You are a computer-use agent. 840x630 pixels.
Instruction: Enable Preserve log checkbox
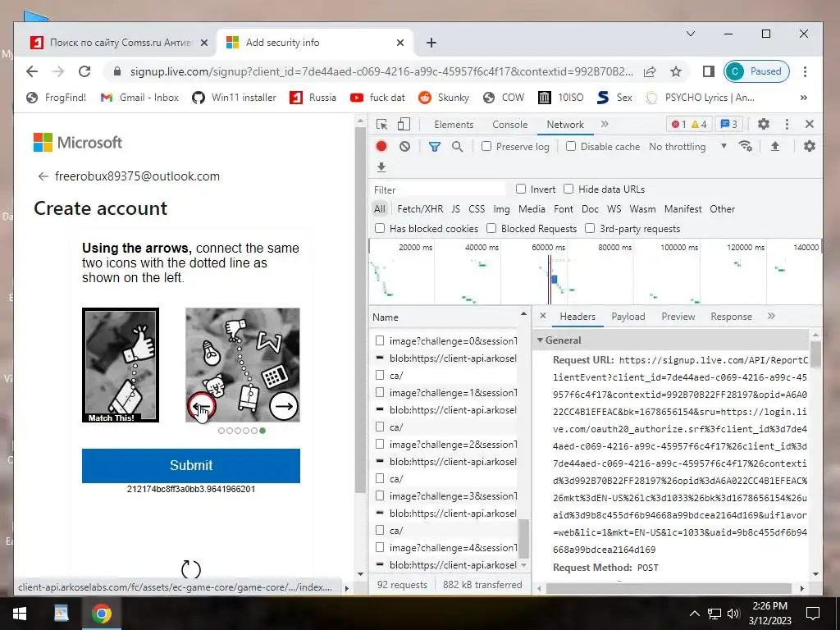point(486,146)
